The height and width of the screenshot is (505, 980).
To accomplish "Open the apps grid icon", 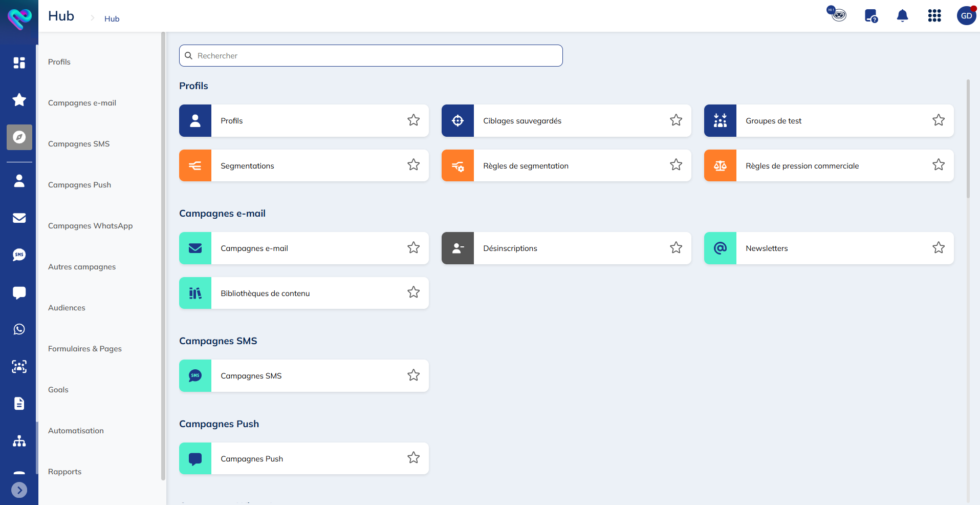I will pyautogui.click(x=934, y=16).
